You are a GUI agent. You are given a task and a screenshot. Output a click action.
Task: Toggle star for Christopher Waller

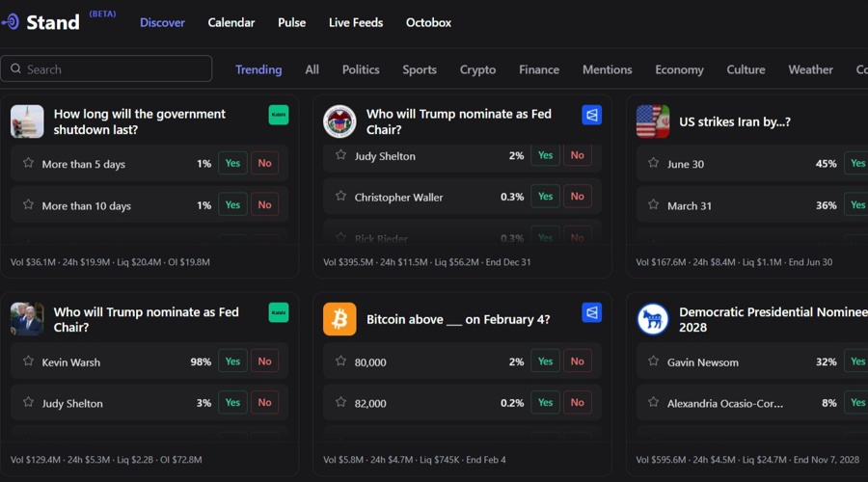[340, 197]
